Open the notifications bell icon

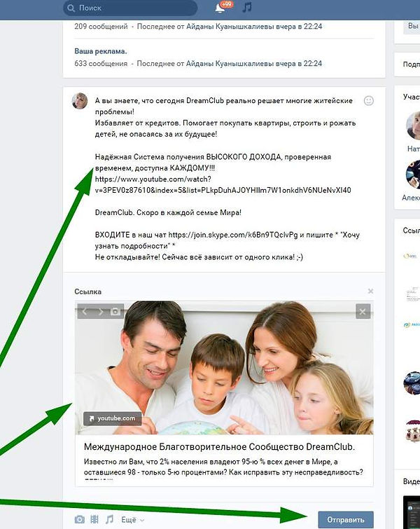click(220, 8)
